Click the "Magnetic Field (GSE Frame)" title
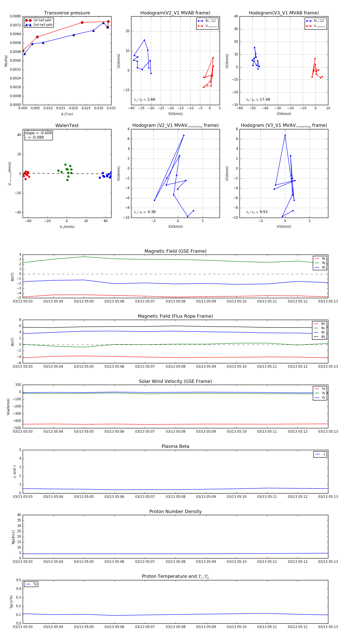The height and width of the screenshot is (644, 351). coord(175,251)
